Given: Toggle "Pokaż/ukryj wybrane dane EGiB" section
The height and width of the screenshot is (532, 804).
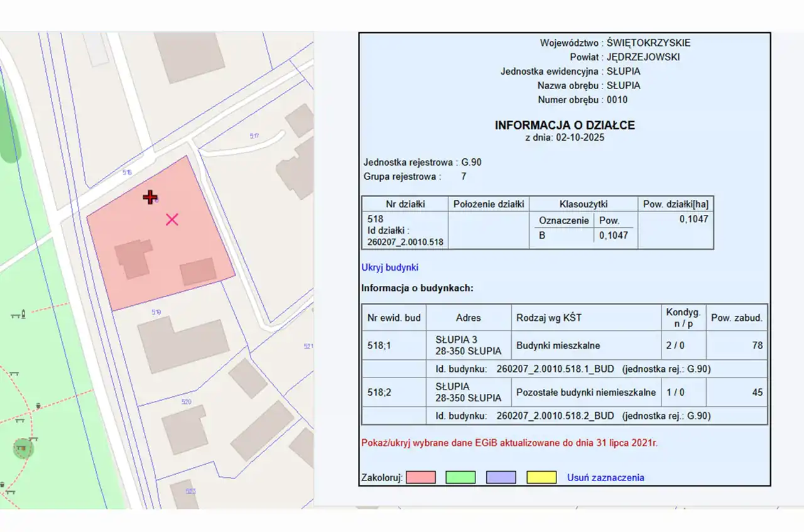Looking at the screenshot, I should [509, 443].
